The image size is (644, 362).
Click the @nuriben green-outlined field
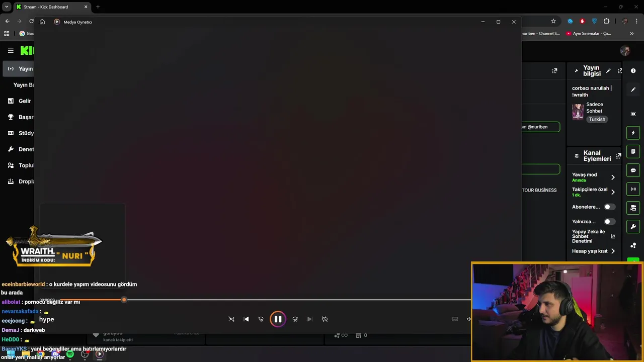coord(540,127)
